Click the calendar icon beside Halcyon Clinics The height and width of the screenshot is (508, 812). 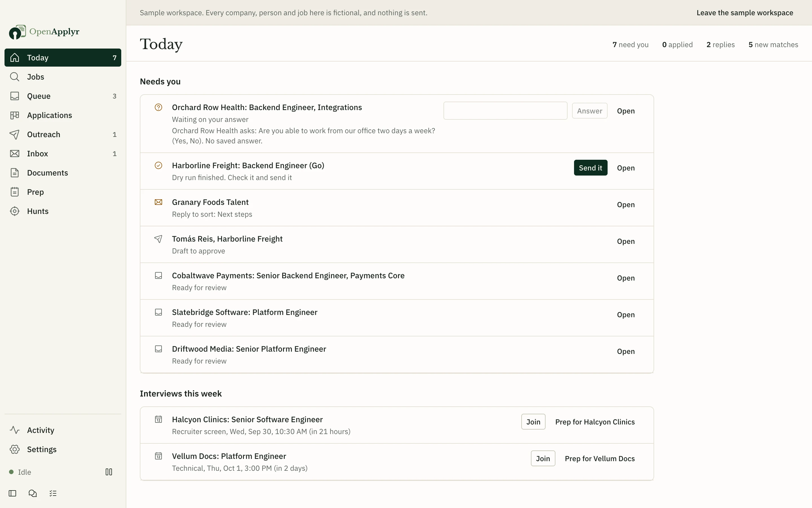click(158, 419)
